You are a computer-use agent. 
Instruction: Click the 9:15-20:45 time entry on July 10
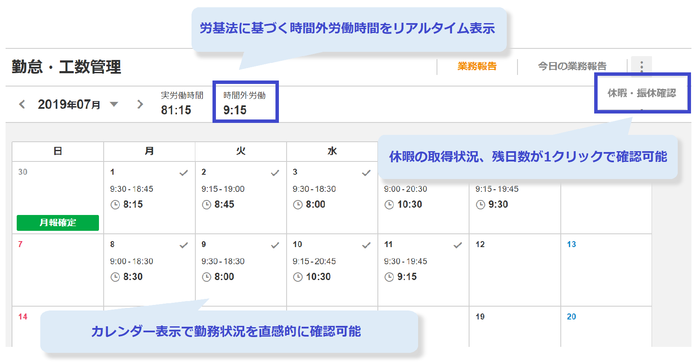tap(314, 261)
